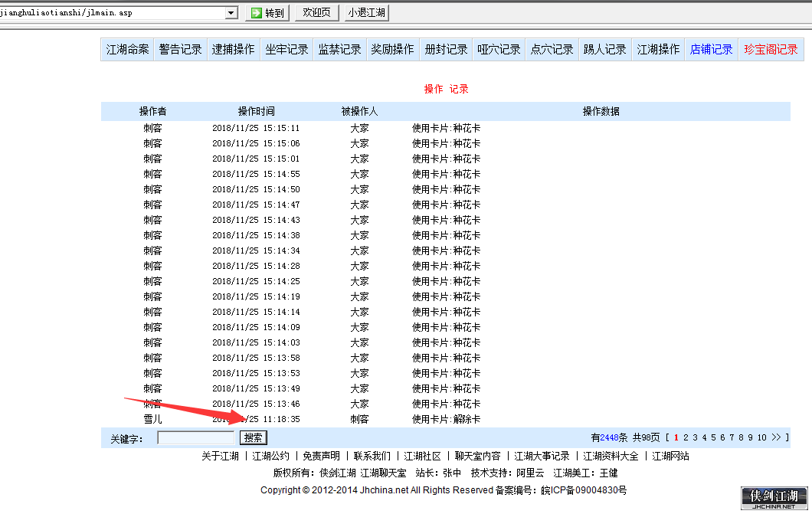Switch to the 踢人记录 tab

[605, 50]
